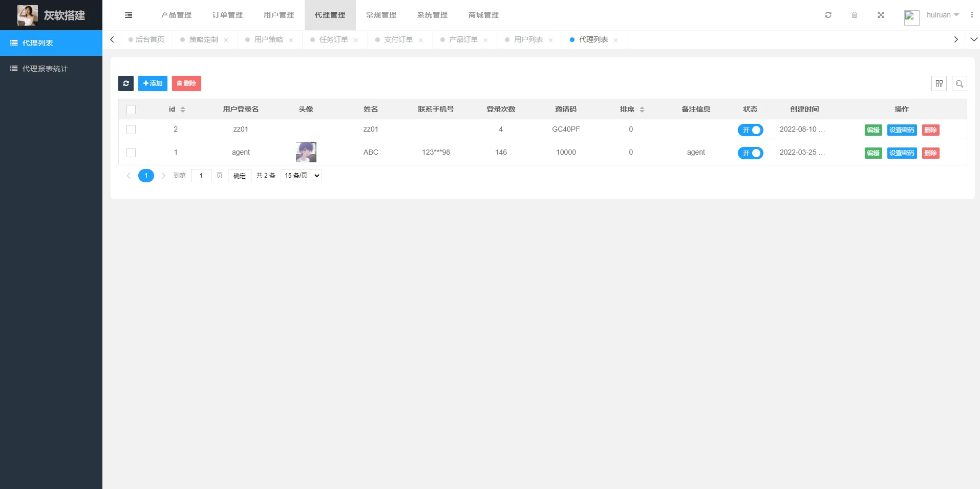The width and height of the screenshot is (980, 489).
Task: Close the 用户列表 tab with its X
Action: (551, 40)
